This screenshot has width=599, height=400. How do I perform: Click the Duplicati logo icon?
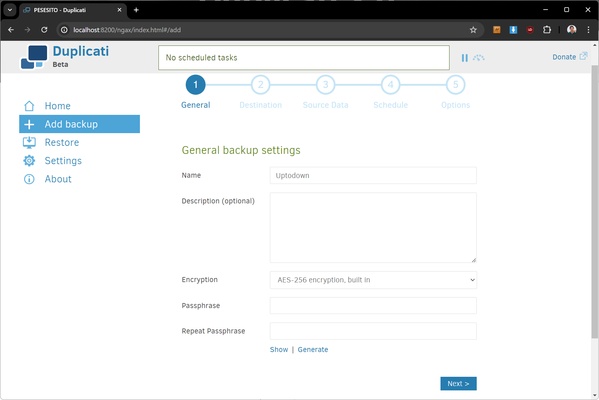click(x=34, y=57)
